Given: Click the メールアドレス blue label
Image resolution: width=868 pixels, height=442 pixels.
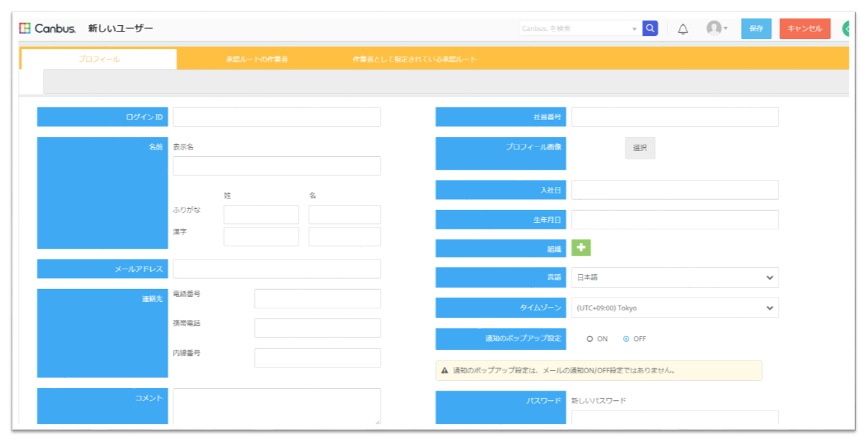Looking at the screenshot, I should (103, 269).
